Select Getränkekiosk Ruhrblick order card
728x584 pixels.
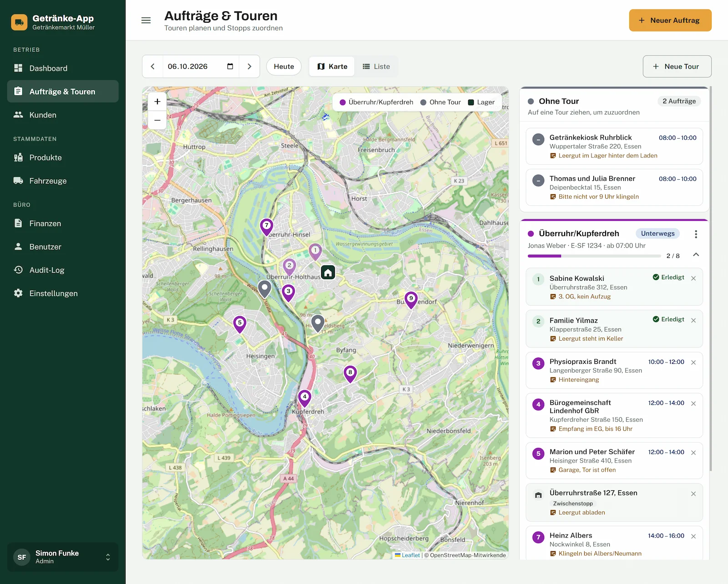click(614, 146)
